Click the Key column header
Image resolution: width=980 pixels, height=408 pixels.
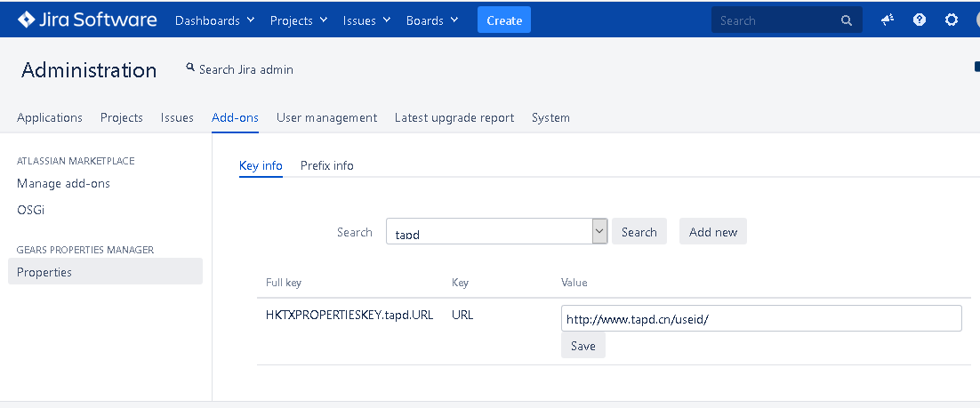pyautogui.click(x=460, y=283)
